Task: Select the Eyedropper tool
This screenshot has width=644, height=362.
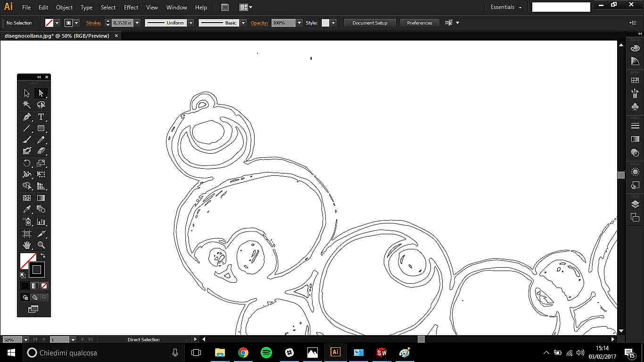Action: point(27,209)
